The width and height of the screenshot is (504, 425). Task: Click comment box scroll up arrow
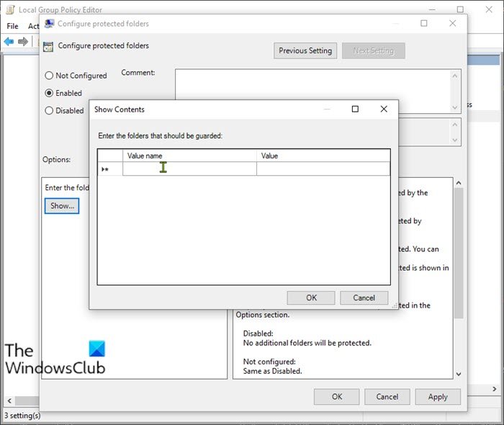coord(454,76)
